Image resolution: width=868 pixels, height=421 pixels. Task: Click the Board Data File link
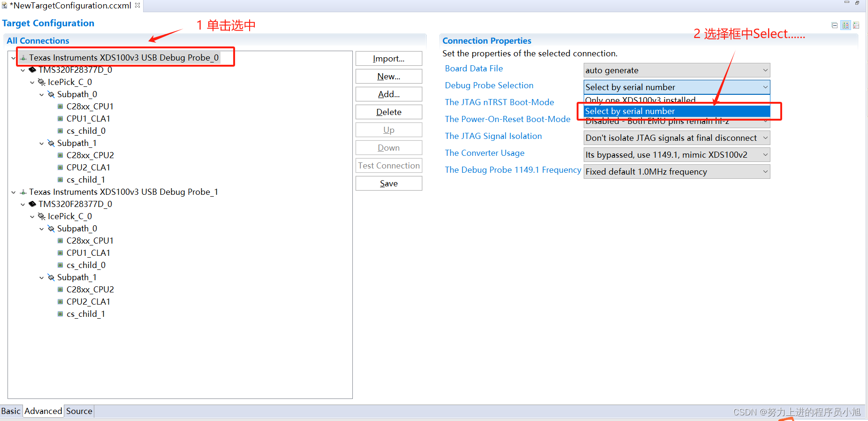[x=474, y=69]
